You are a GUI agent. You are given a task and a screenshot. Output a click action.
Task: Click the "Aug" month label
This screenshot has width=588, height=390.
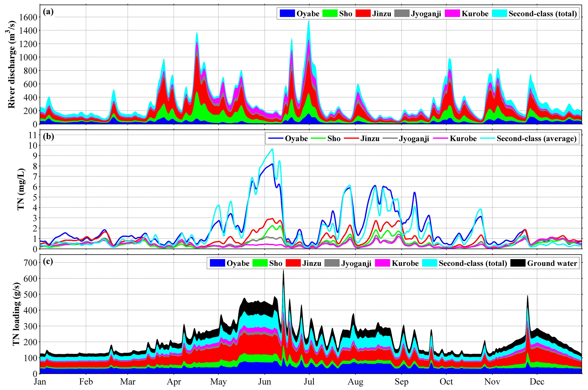point(355,382)
